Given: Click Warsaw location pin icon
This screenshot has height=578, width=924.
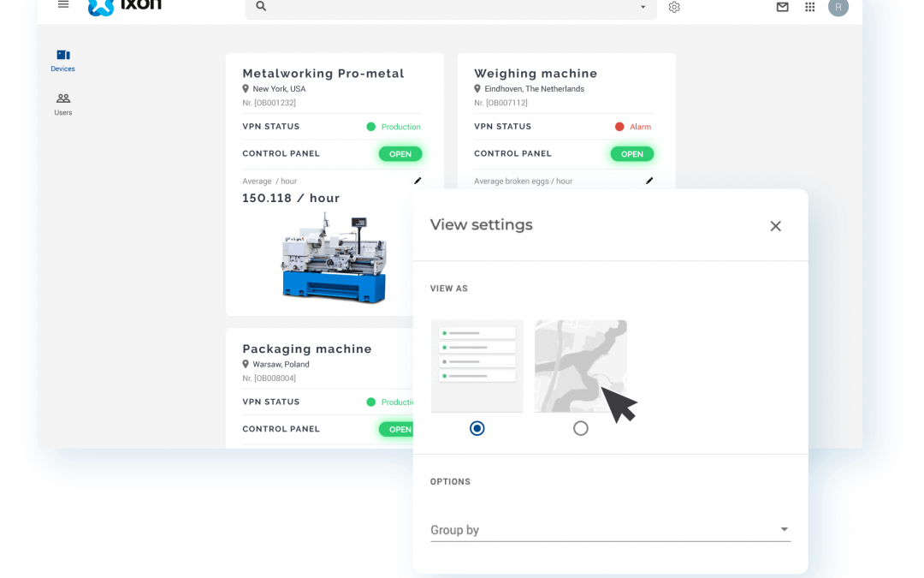Looking at the screenshot, I should [x=246, y=364].
